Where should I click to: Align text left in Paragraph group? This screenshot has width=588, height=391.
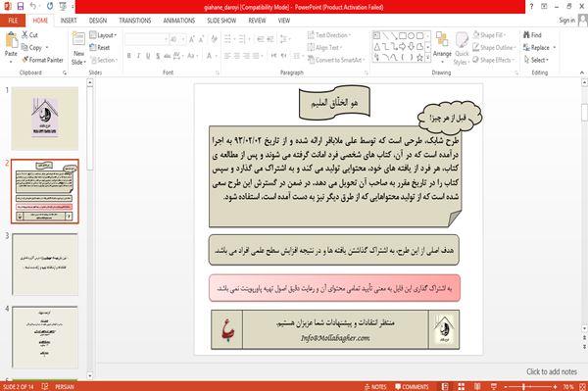pos(227,56)
